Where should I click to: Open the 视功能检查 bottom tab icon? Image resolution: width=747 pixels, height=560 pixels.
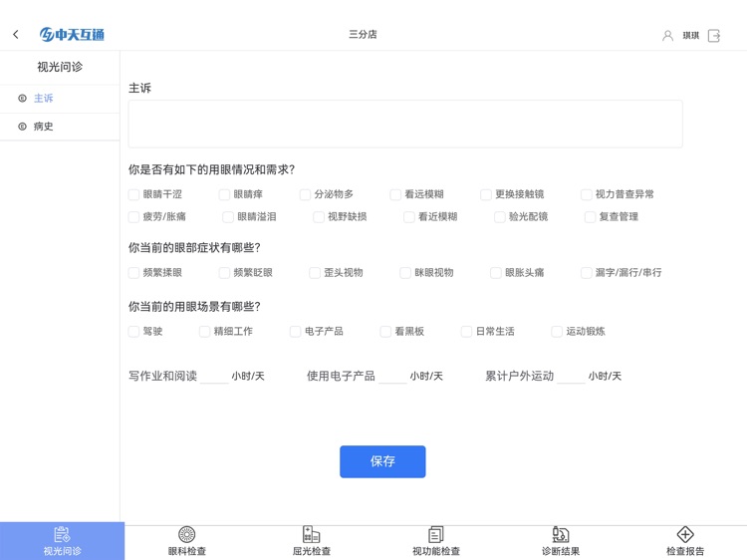(436, 535)
